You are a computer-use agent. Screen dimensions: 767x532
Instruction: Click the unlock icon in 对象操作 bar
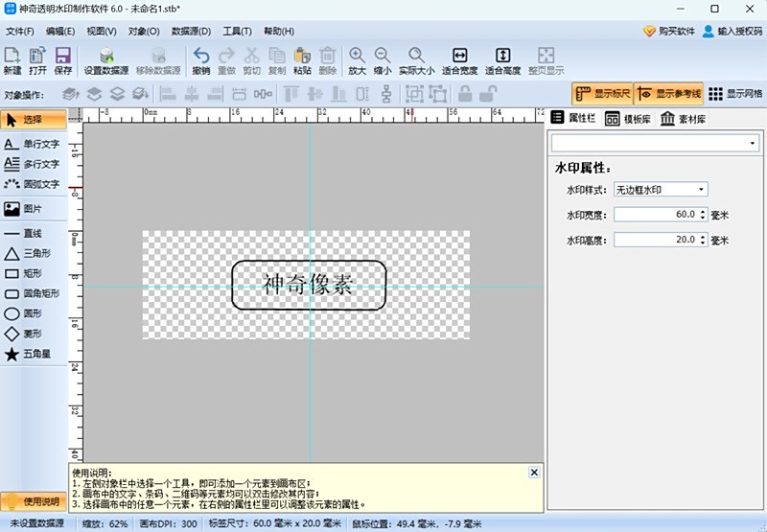tap(488, 93)
